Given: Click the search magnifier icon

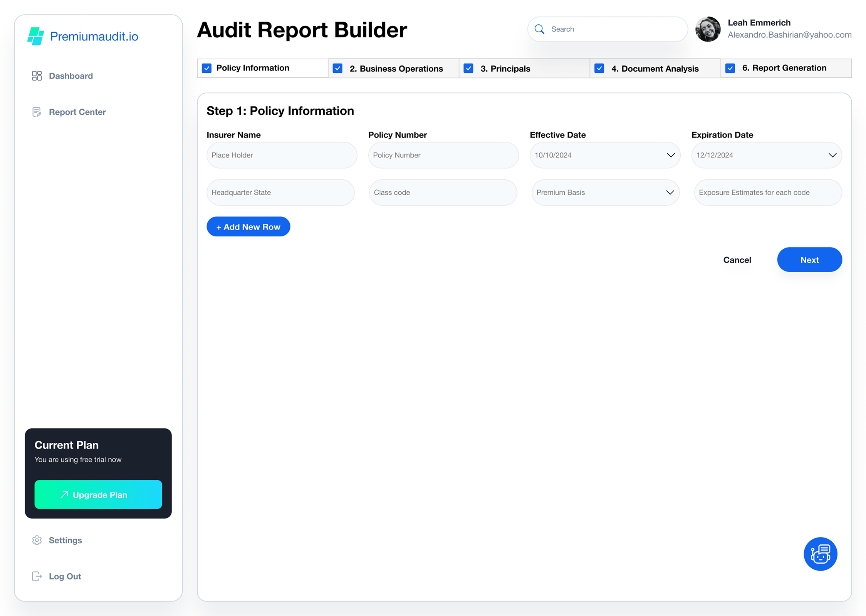Looking at the screenshot, I should [539, 29].
